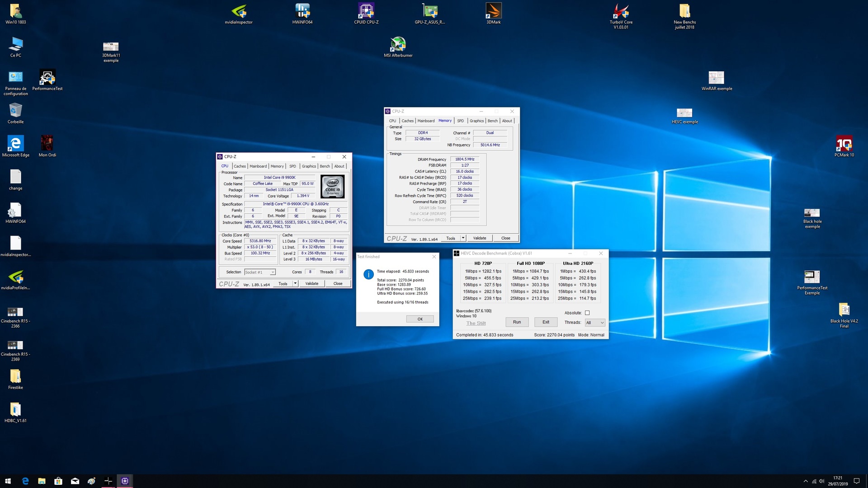Open the change text file

click(x=15, y=180)
